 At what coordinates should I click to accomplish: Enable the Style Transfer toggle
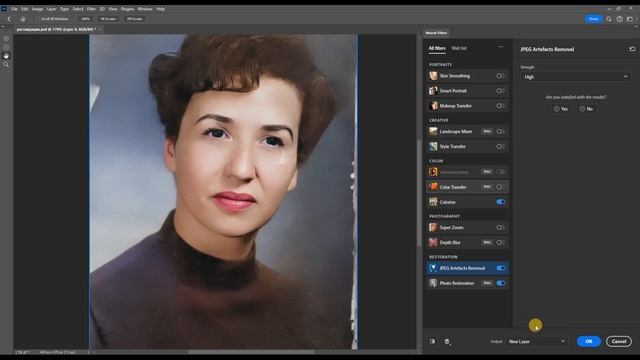(x=500, y=146)
